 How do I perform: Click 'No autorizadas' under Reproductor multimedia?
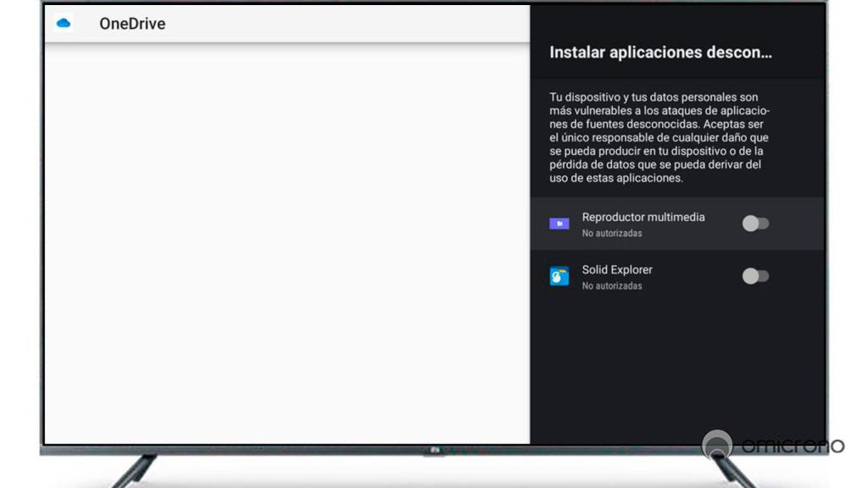click(x=612, y=233)
